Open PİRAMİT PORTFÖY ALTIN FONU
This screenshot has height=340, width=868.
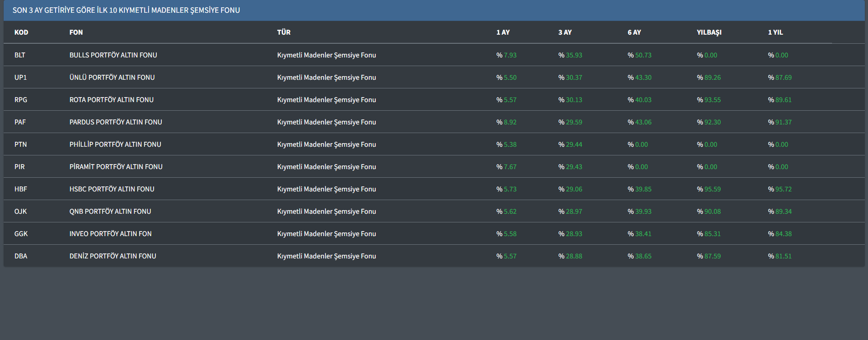pyautogui.click(x=116, y=167)
